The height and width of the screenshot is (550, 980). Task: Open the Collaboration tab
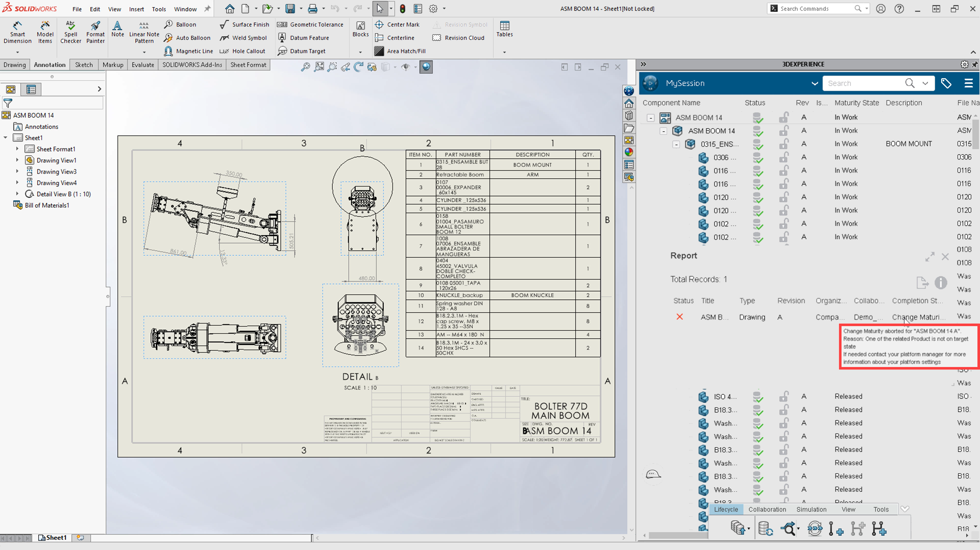(767, 509)
